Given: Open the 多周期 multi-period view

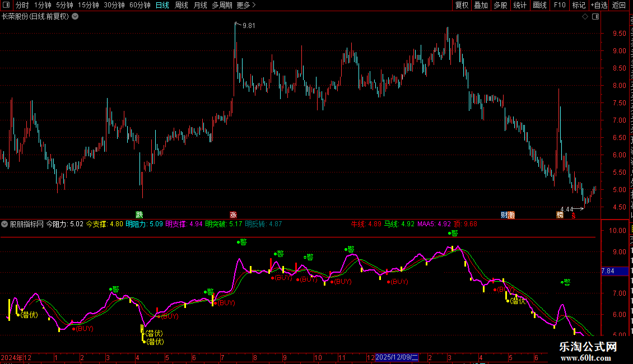Looking at the screenshot, I should (x=222, y=5).
